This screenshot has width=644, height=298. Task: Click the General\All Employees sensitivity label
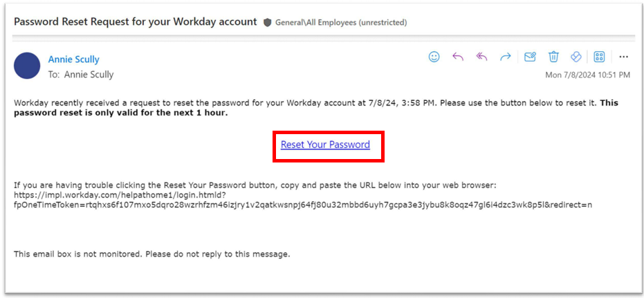[341, 22]
